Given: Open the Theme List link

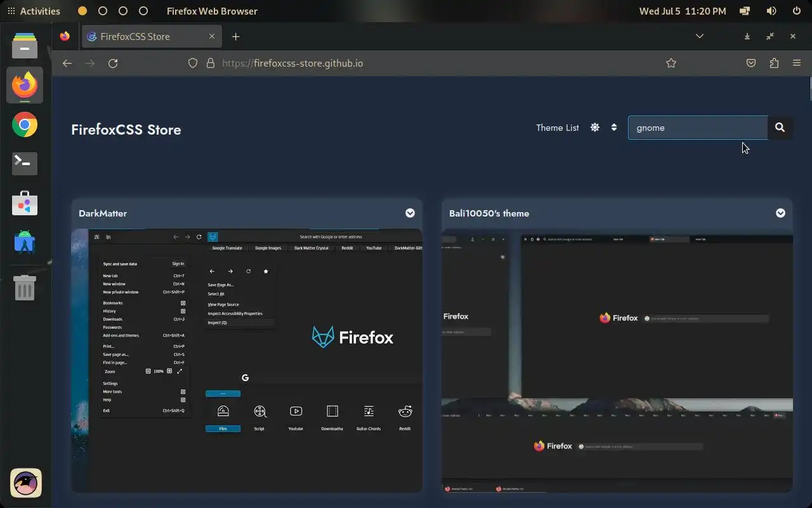Looking at the screenshot, I should 557,128.
